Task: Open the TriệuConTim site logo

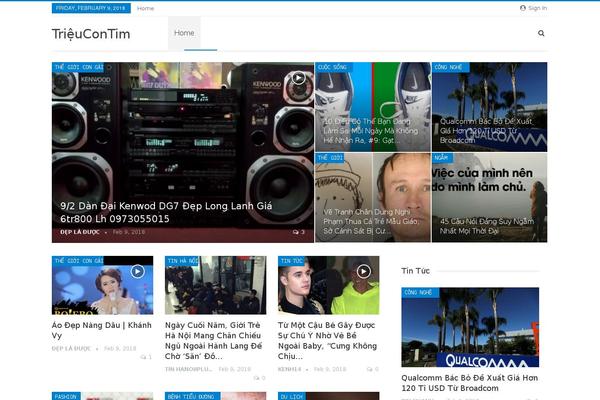Action: click(x=91, y=34)
